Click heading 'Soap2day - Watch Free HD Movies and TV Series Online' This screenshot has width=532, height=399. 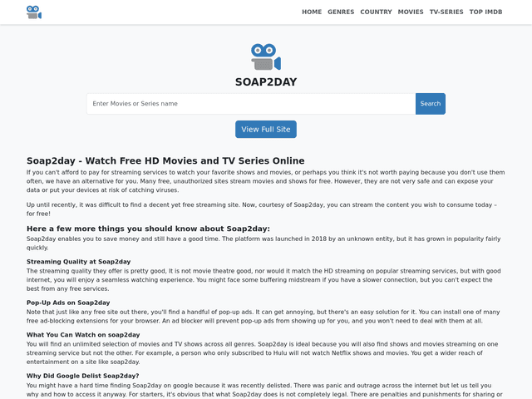(x=165, y=160)
